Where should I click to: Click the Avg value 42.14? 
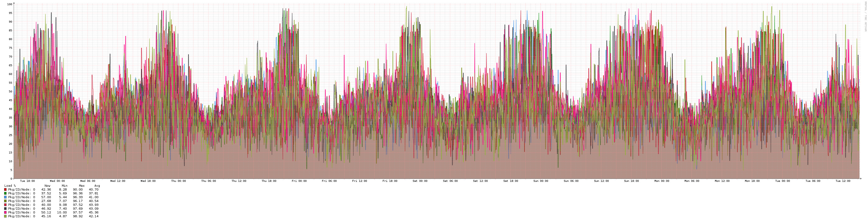94,216
